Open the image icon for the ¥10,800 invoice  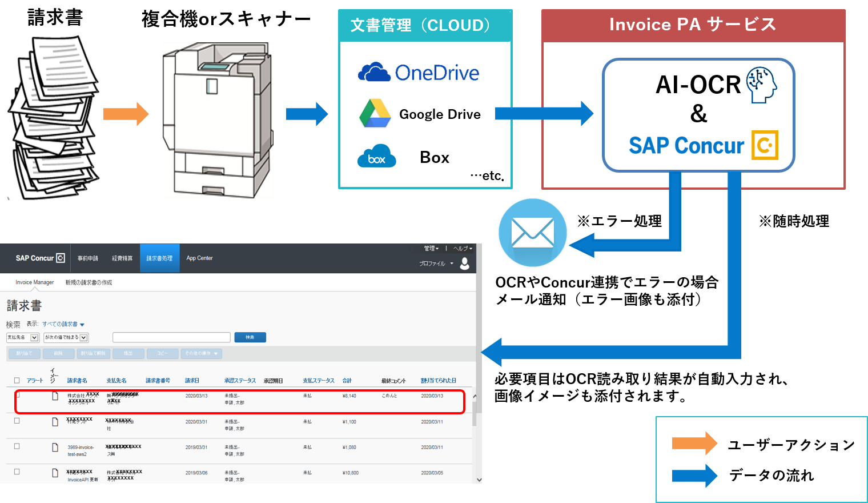tap(55, 473)
